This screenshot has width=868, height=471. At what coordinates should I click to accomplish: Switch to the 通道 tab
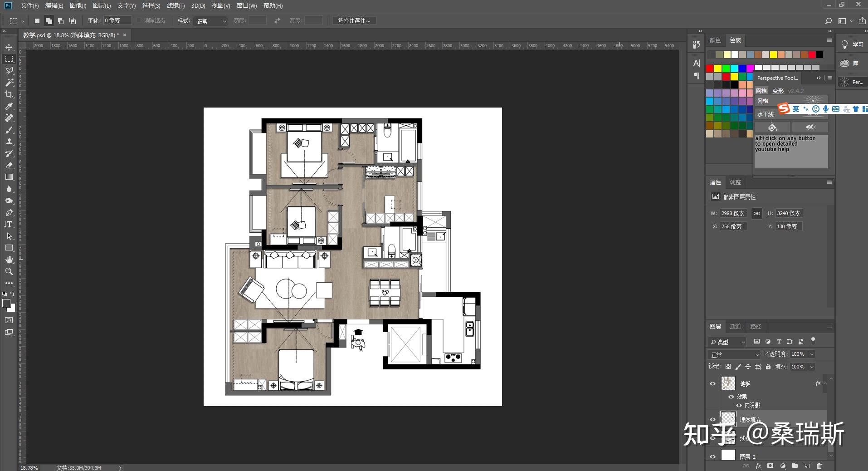click(735, 327)
